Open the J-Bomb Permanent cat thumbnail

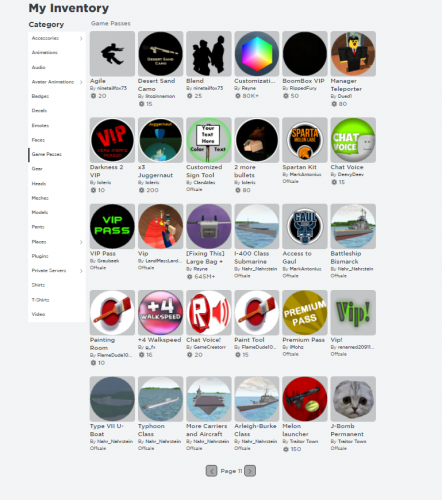353,399
